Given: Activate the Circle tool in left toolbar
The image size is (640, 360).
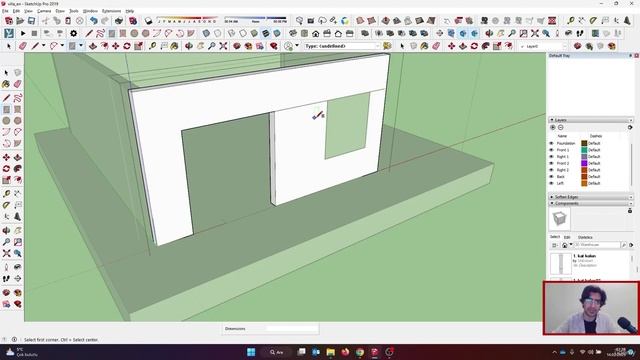Looking at the screenshot, I should [x=6, y=121].
